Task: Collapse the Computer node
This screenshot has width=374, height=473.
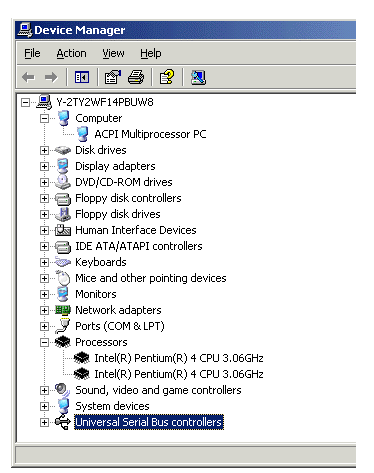Action: [44, 118]
